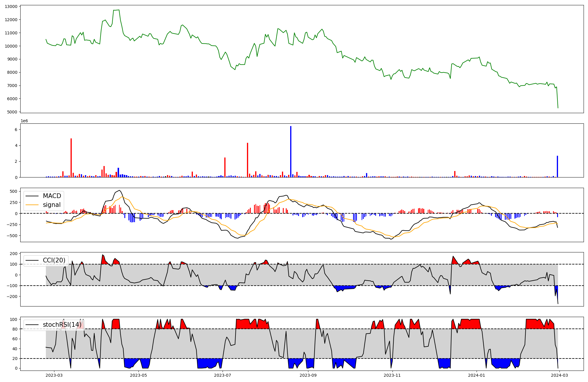Click the 2023-03 date tick label

(x=54, y=375)
